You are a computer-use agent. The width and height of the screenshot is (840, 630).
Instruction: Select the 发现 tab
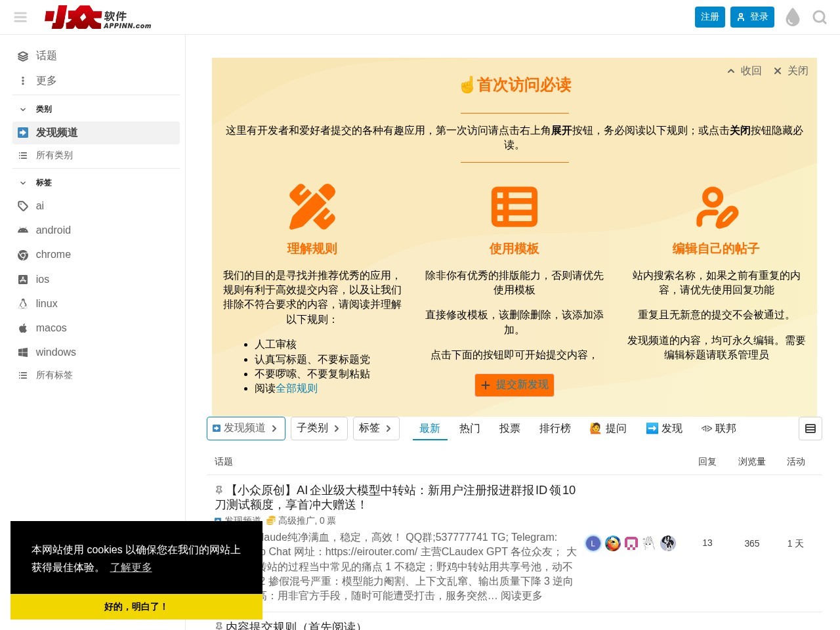(x=664, y=429)
